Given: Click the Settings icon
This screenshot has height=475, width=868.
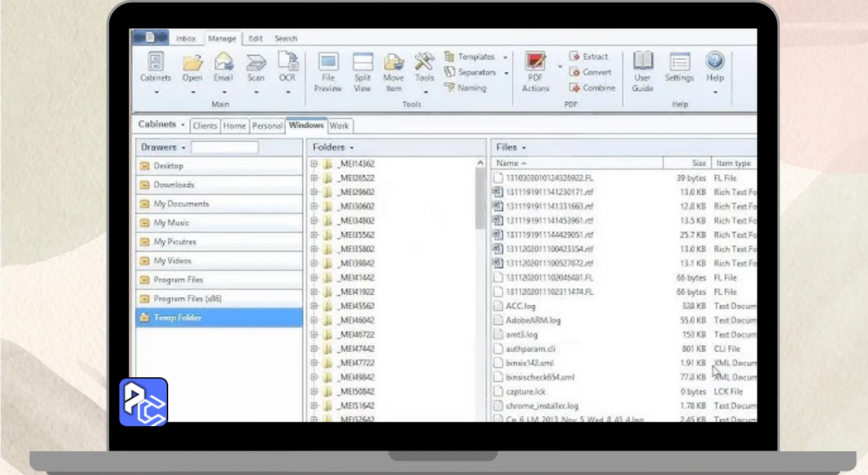Looking at the screenshot, I should point(679,63).
